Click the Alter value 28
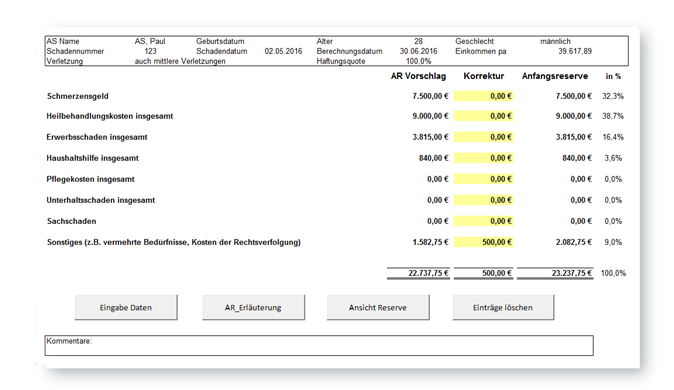This screenshot has width=674, height=390. (x=419, y=41)
